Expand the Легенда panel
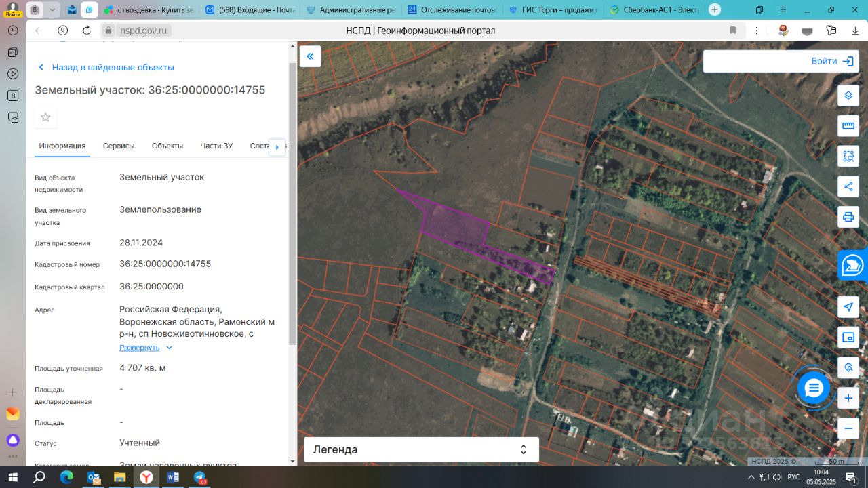The width and height of the screenshot is (868, 488). click(x=421, y=449)
